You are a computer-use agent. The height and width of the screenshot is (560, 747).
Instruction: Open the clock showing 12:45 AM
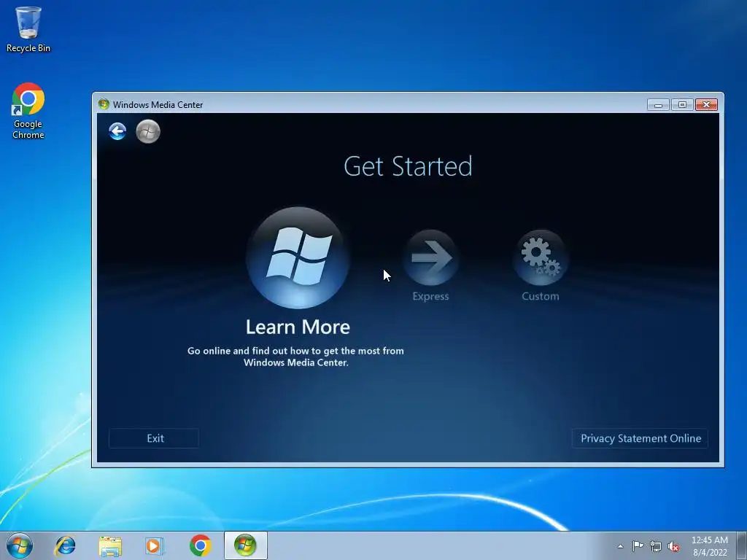coord(709,546)
